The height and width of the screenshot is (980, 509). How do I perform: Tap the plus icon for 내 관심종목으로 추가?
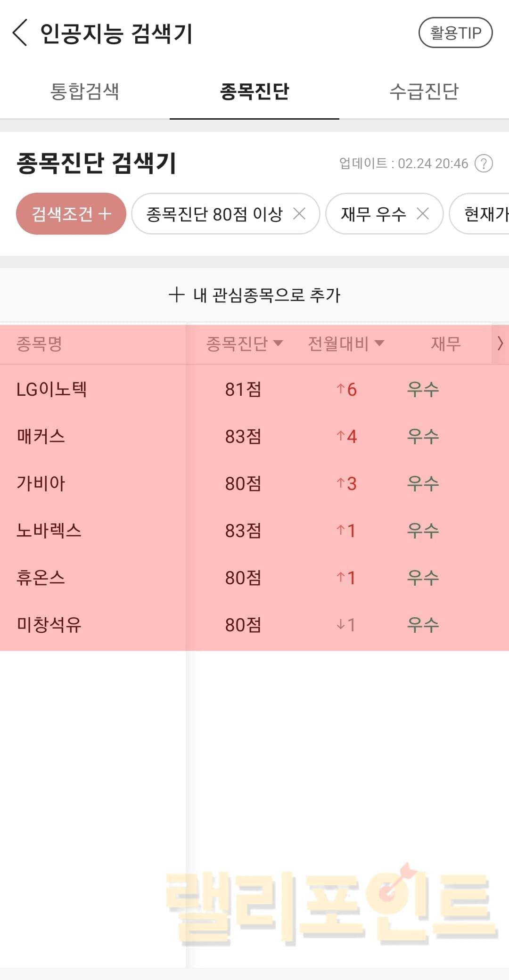(176, 295)
